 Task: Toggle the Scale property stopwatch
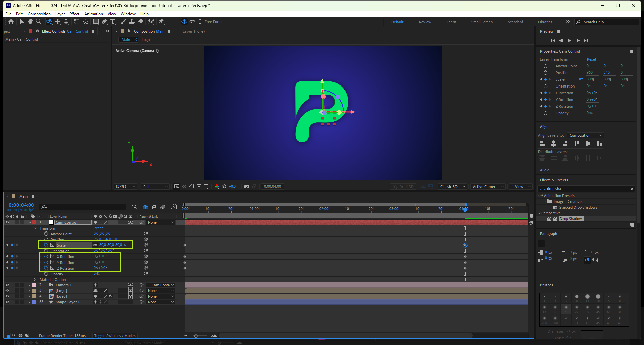tap(46, 245)
